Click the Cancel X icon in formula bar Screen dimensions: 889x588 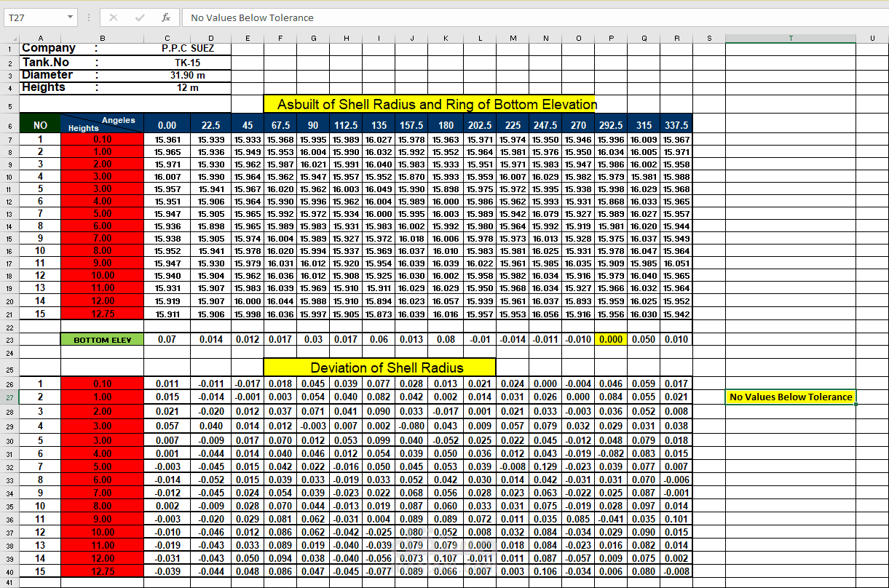[113, 17]
